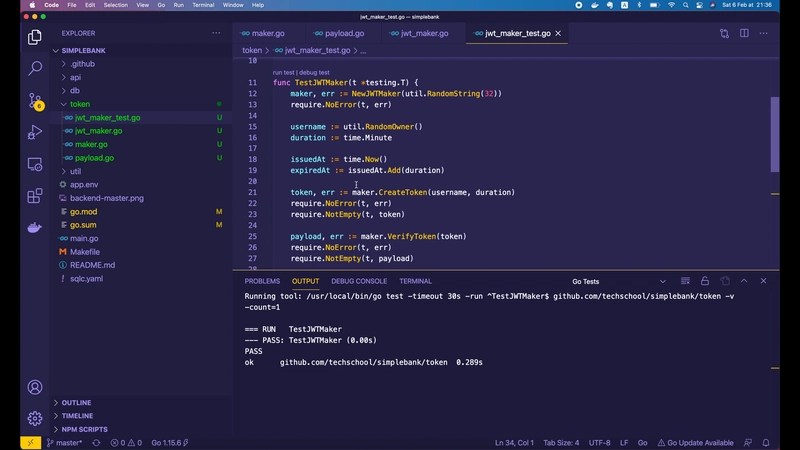Screen dimensions: 800x450
Task: Open the Manage gear icon
Action: tap(35, 418)
